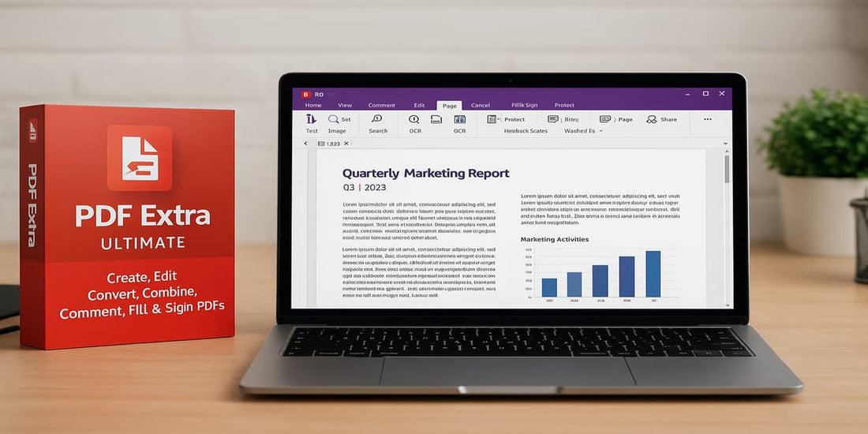Click the page layout icon between OCR tools

pyautogui.click(x=436, y=119)
